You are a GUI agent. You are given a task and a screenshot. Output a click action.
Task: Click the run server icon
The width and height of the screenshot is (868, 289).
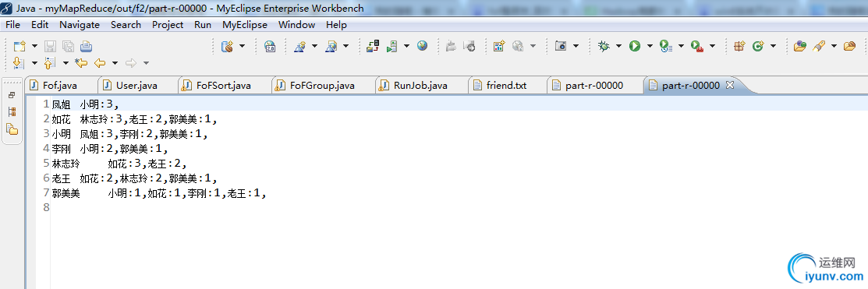[x=392, y=47]
